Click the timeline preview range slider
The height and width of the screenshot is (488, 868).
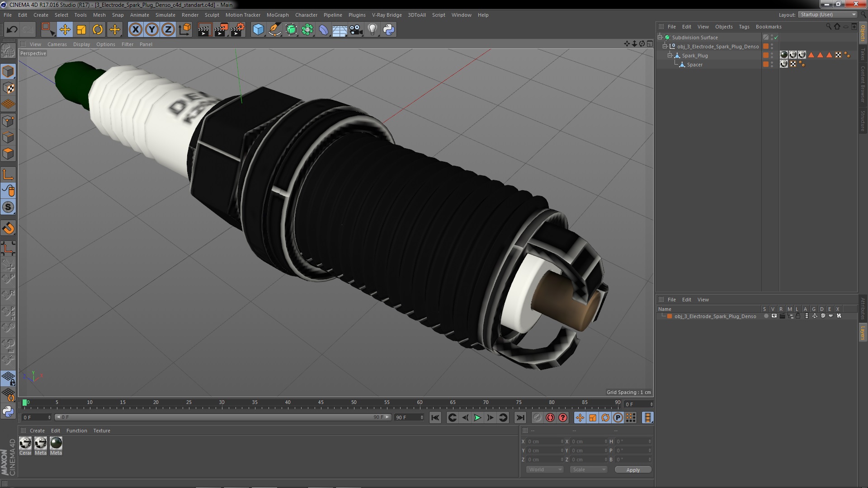223,417
